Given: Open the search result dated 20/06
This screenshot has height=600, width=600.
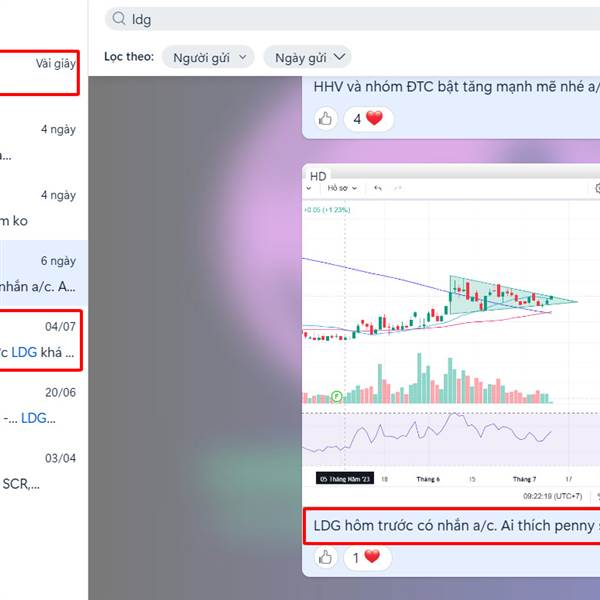Looking at the screenshot, I should [40, 406].
